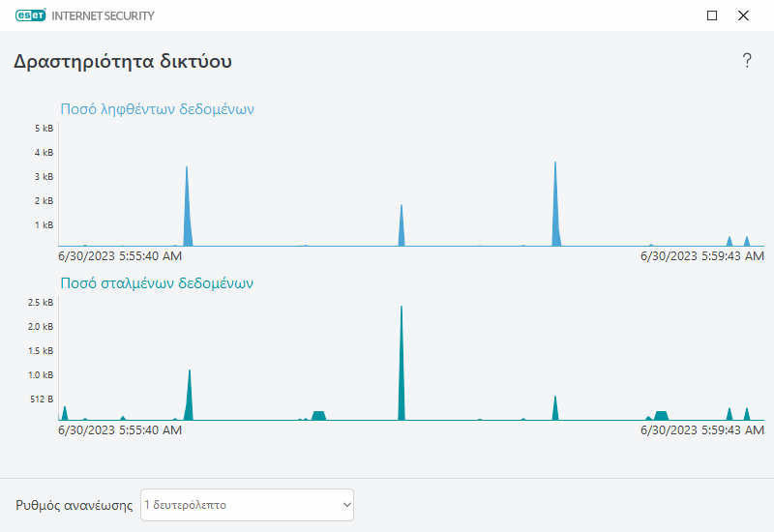Click the 'Δραστηριότητα δικτύου' heading

tap(123, 62)
